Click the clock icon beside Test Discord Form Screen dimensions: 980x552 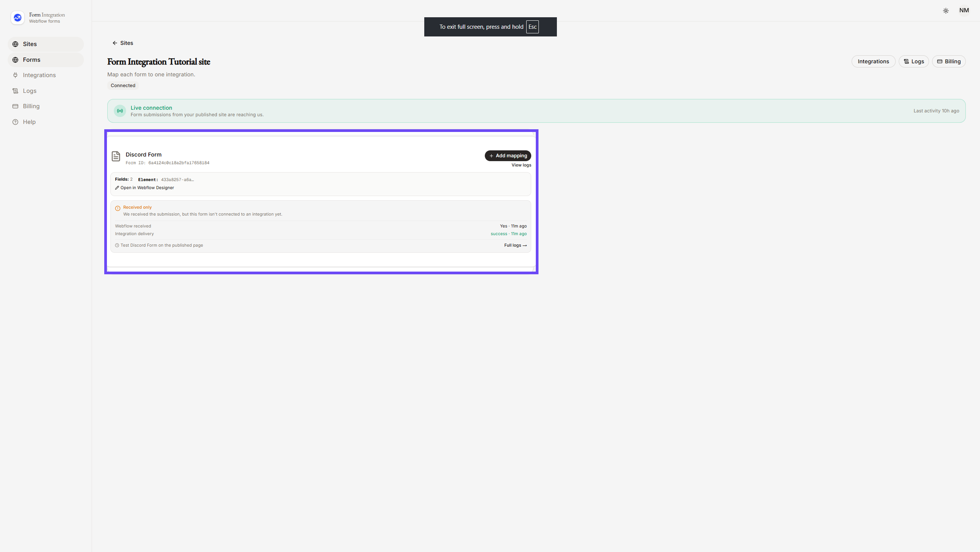click(117, 246)
